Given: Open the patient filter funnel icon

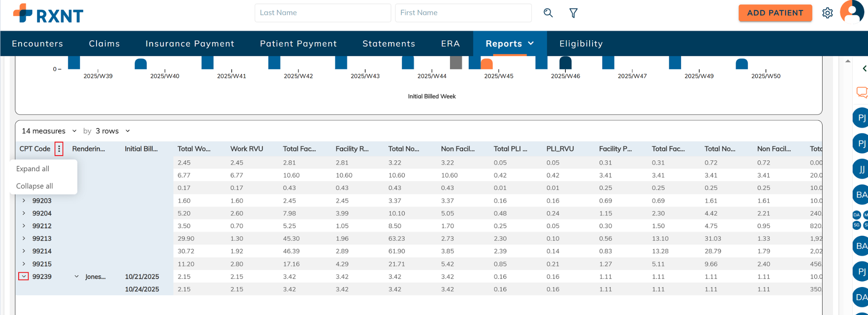Looking at the screenshot, I should point(573,13).
